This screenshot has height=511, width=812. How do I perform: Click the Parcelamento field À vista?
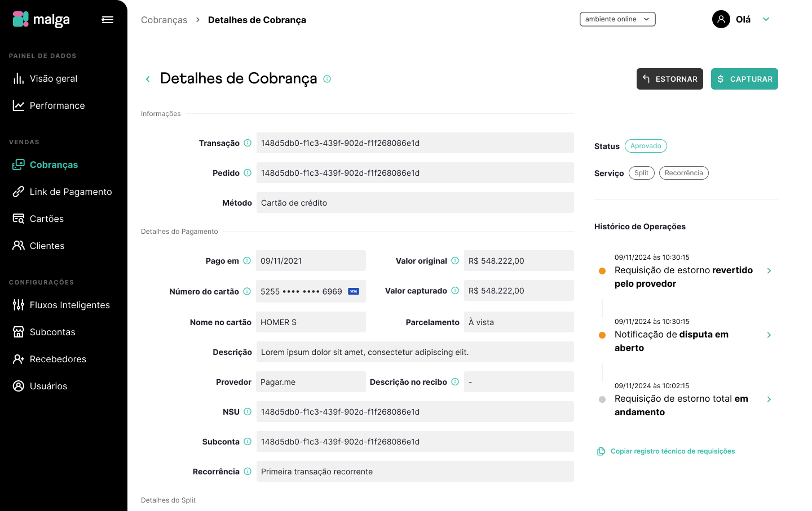click(519, 322)
